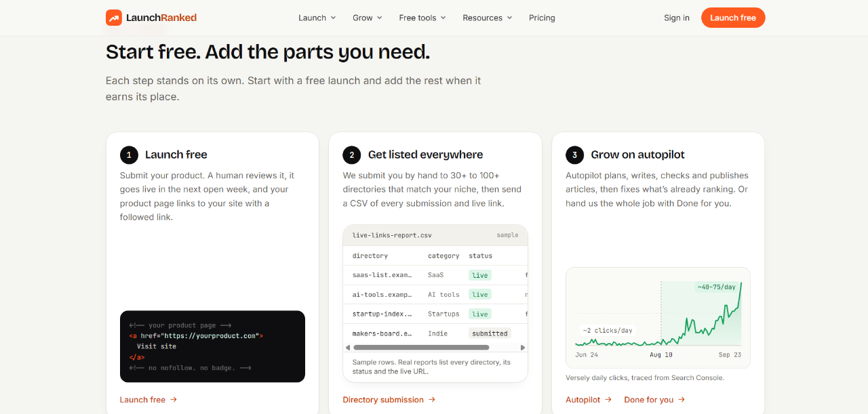
Task: Click the Sign in link
Action: coord(677,18)
